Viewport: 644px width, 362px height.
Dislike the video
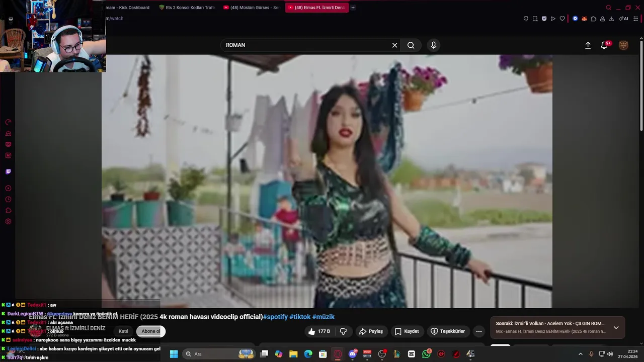[x=343, y=331]
